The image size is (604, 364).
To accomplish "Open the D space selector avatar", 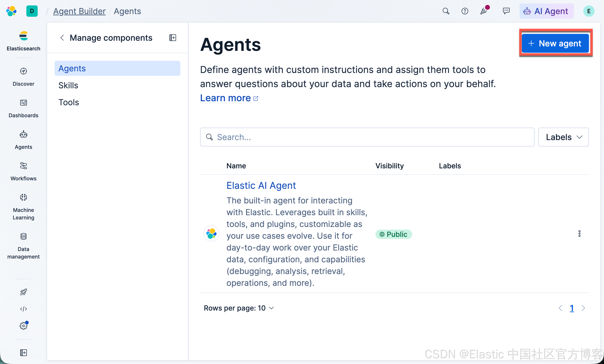I will point(32,11).
